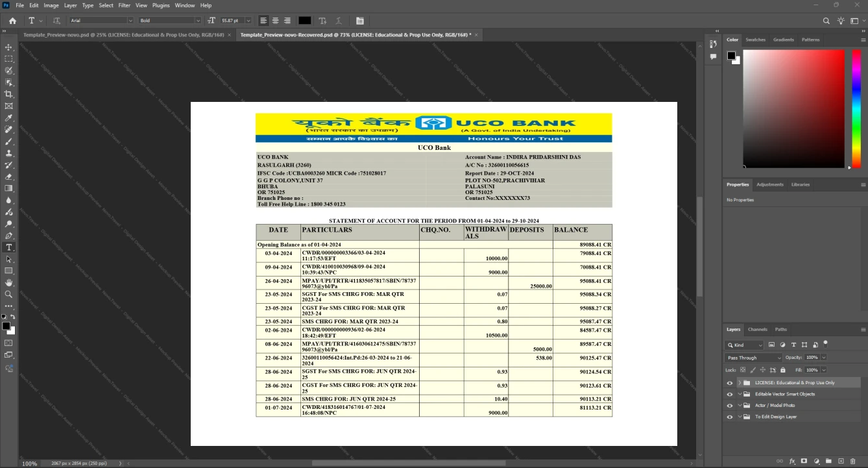Select the Spot Healing Brush tool
Image resolution: width=868 pixels, height=468 pixels.
point(8,130)
